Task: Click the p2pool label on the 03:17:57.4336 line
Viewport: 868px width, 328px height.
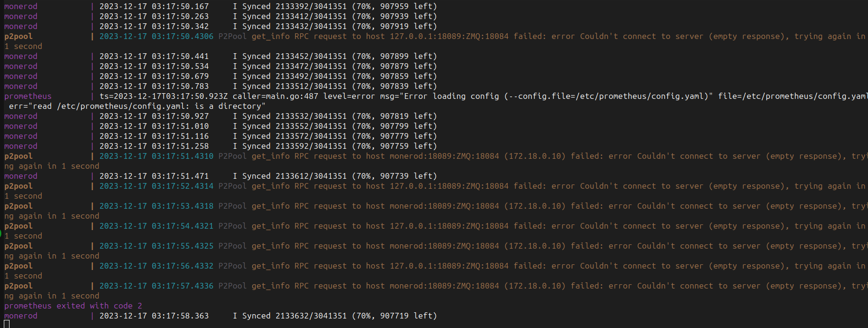Action: tap(18, 286)
